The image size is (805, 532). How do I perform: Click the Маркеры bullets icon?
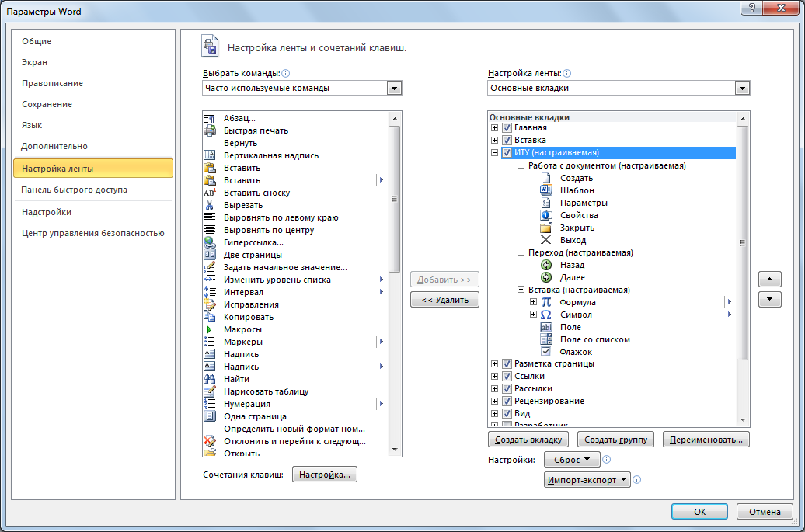(210, 342)
